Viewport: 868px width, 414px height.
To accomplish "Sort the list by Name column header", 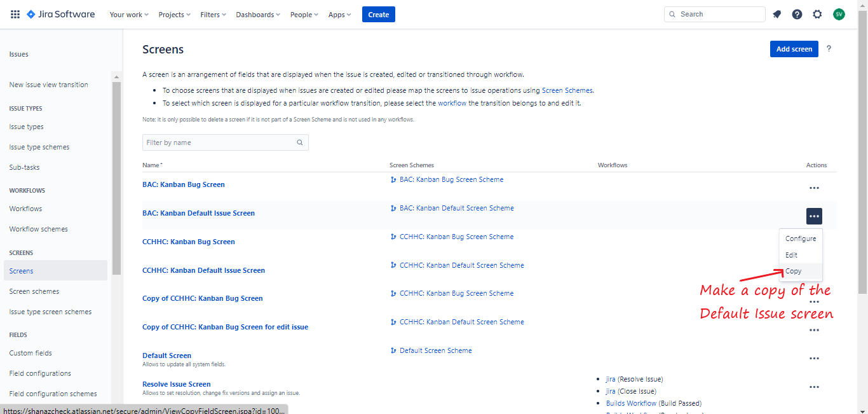I will point(151,165).
